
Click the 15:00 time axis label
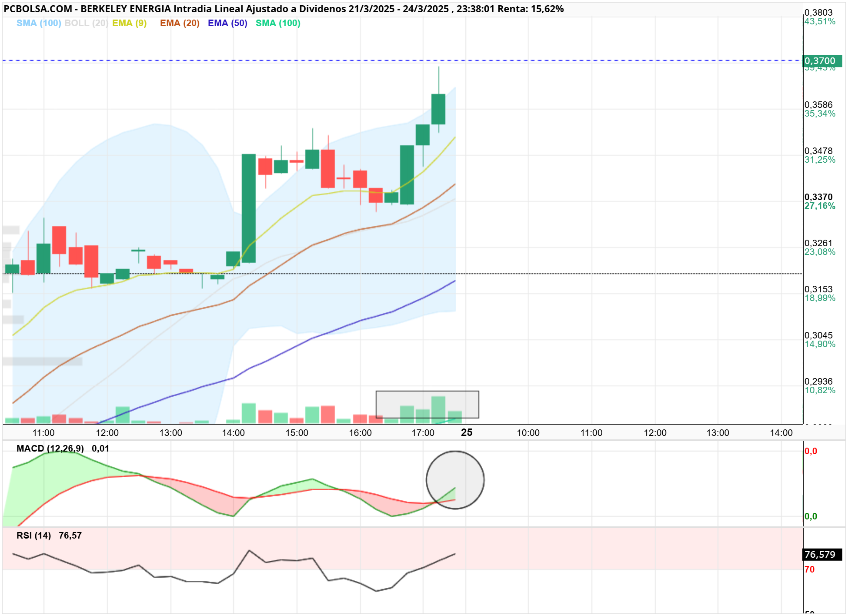(x=297, y=433)
